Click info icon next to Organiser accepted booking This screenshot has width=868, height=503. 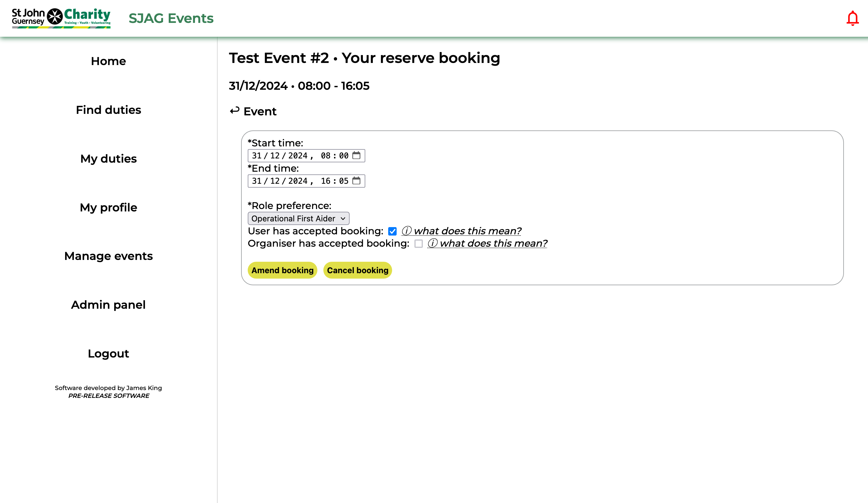[x=432, y=243]
